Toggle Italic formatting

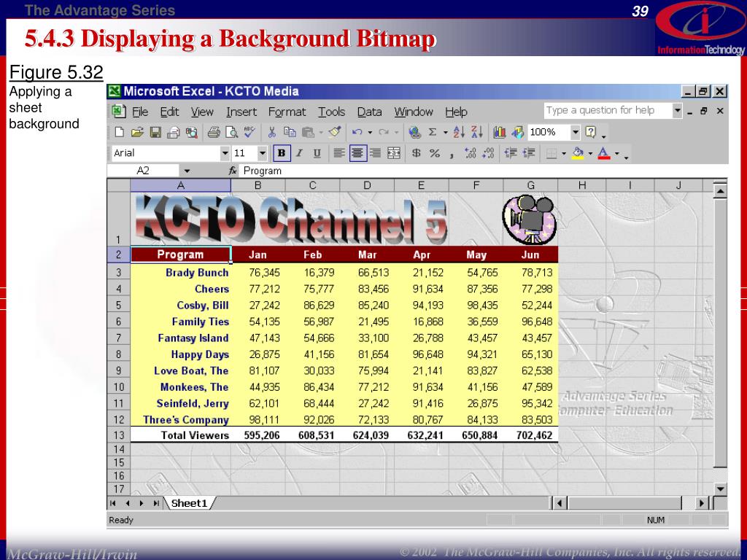click(x=299, y=153)
